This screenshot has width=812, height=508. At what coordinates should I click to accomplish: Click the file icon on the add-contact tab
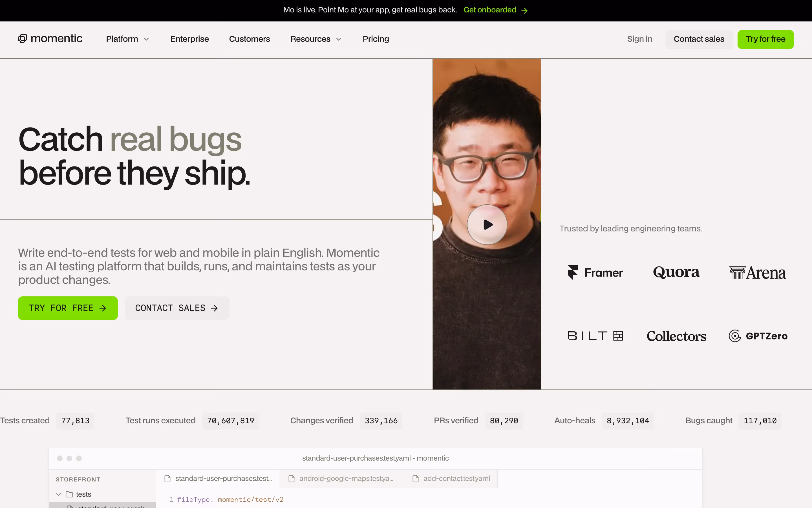click(415, 478)
